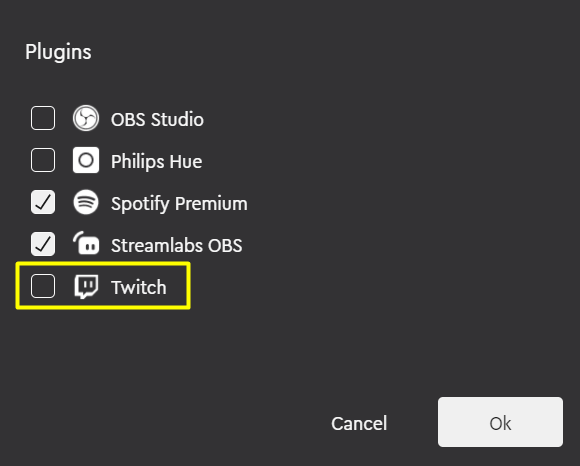
Task: Click the Plugins heading text
Action: (x=58, y=52)
